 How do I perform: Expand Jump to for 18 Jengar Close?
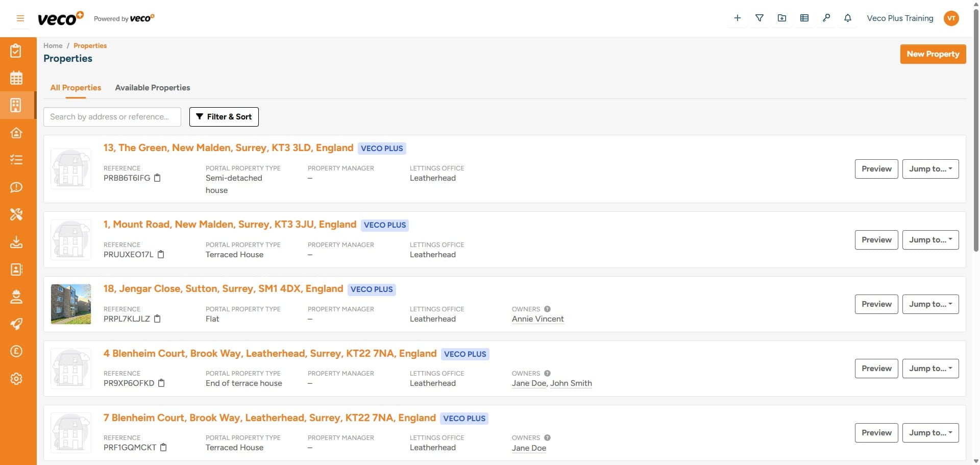930,304
